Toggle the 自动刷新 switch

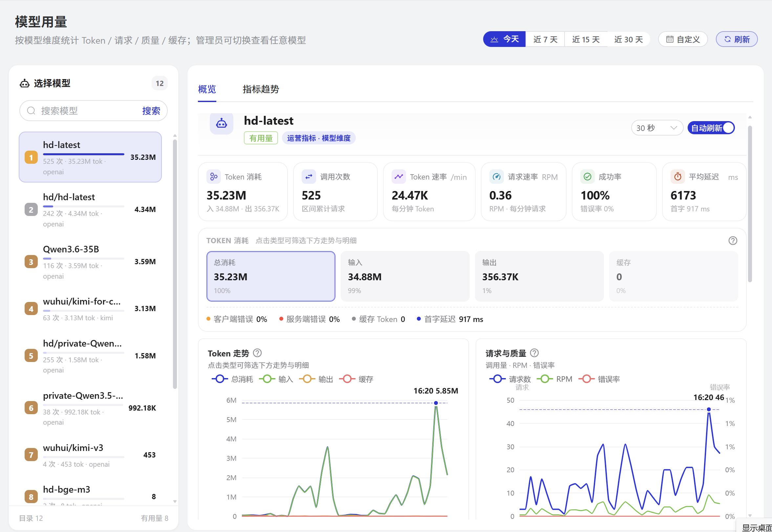[x=711, y=128]
